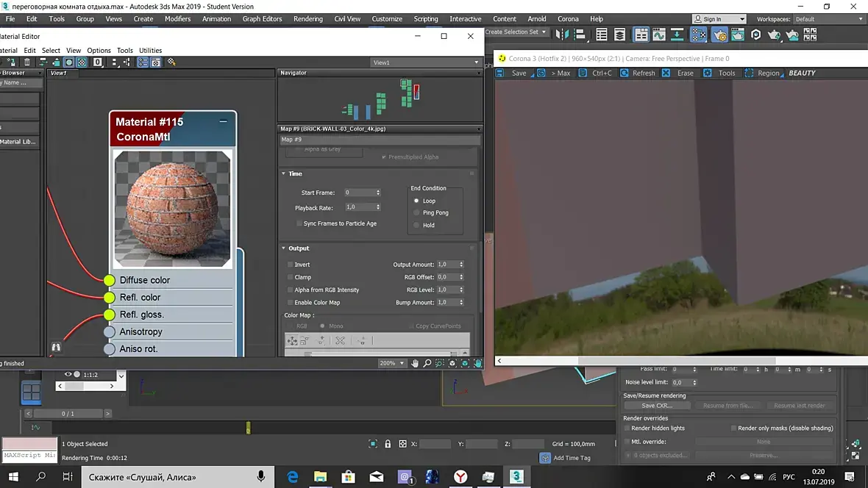Click the Mirror tool icon
This screenshot has height=488, width=868.
tap(564, 35)
